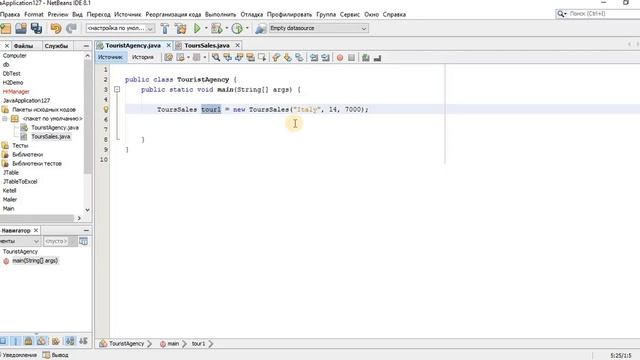This screenshot has height=360, width=640.
Task: Open the Вывод output button
Action: tap(56, 355)
